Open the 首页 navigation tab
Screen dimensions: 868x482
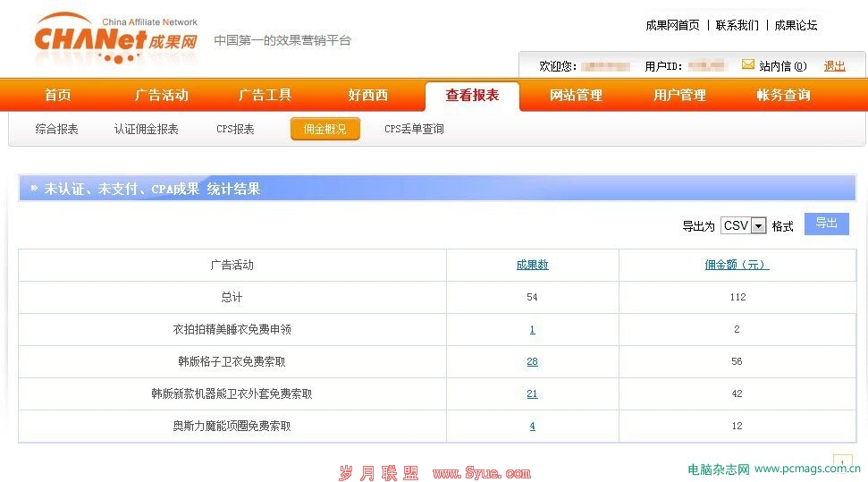[58, 96]
